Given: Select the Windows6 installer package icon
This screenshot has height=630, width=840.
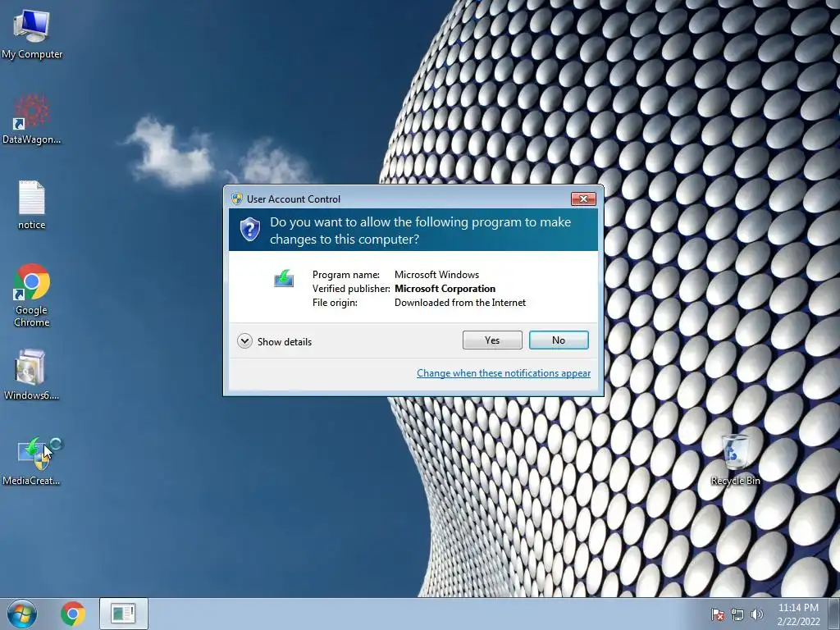Looking at the screenshot, I should coord(32,375).
